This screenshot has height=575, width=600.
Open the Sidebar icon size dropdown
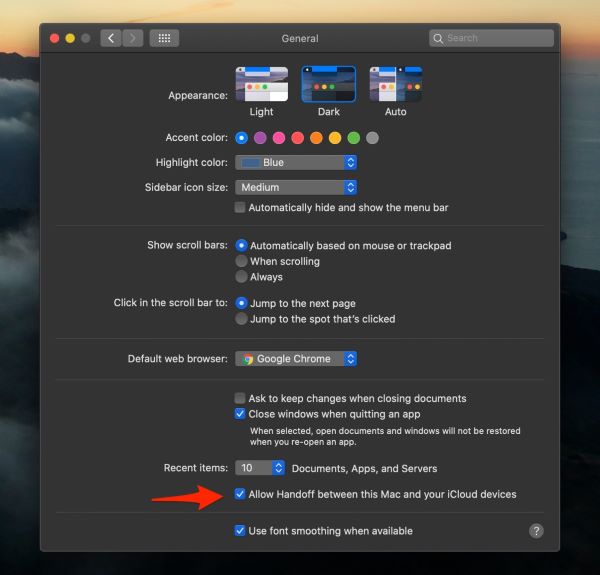click(x=296, y=187)
